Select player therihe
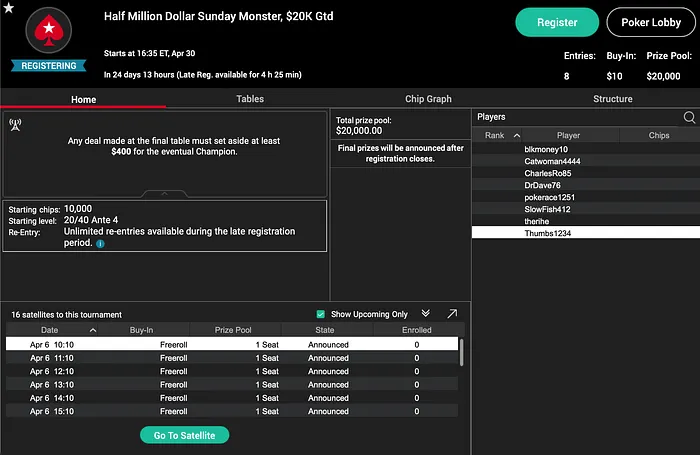 tap(586, 221)
